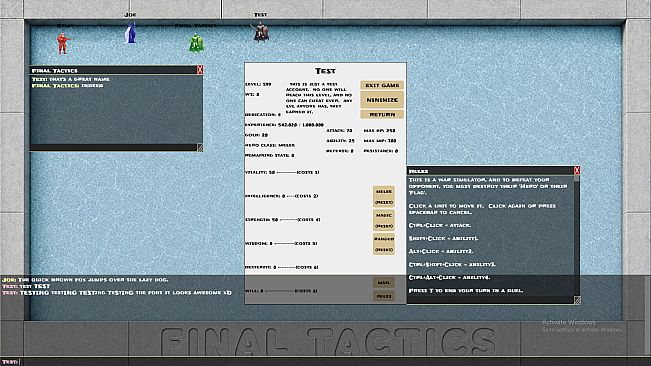Click the Will: 0 stat line
This screenshot has height=366, width=651.
click(x=281, y=291)
